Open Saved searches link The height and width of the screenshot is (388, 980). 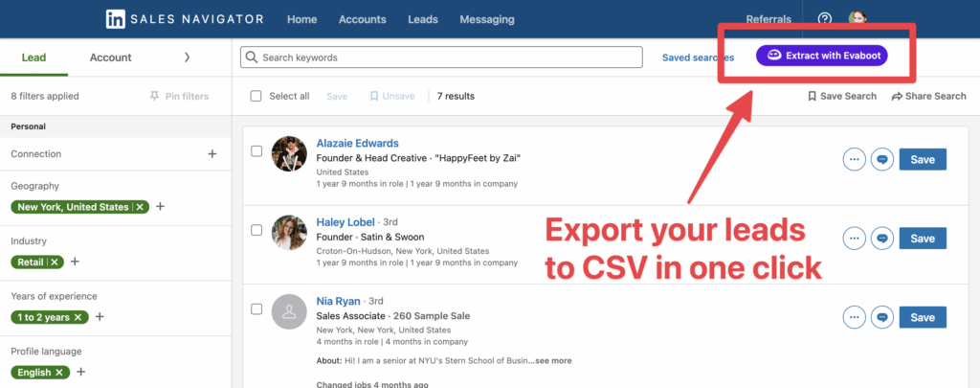click(698, 57)
